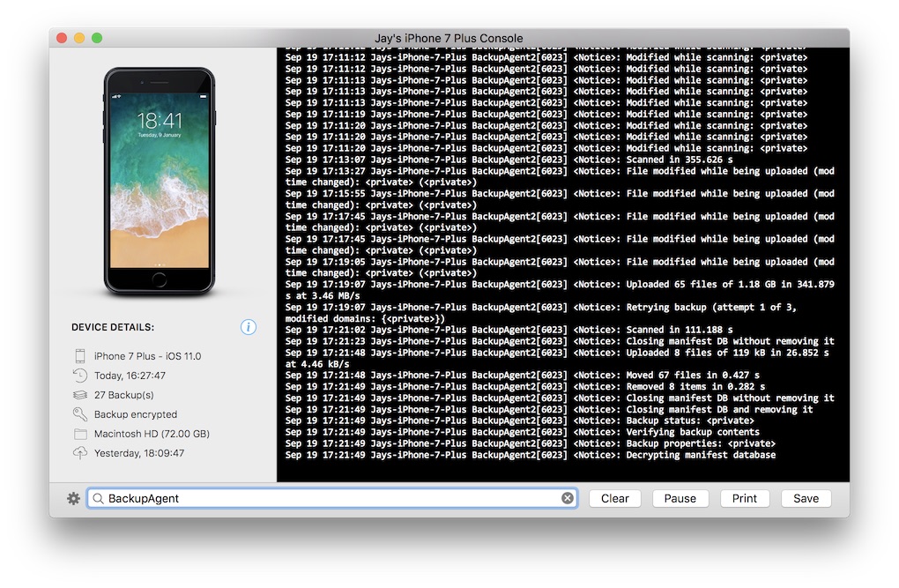Image resolution: width=899 pixels, height=588 pixels.
Task: Click the 'Uploaded 65 files of 1.18 GB' log line
Action: tap(560, 290)
